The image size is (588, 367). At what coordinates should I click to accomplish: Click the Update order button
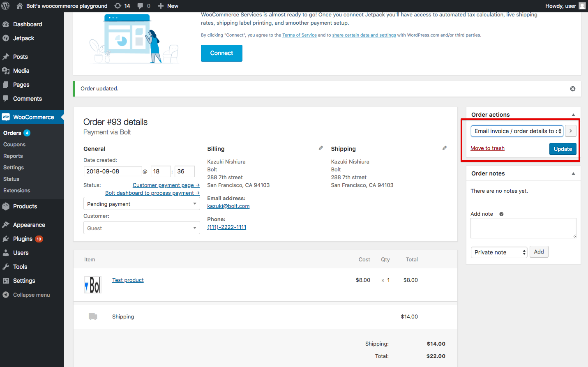click(563, 149)
